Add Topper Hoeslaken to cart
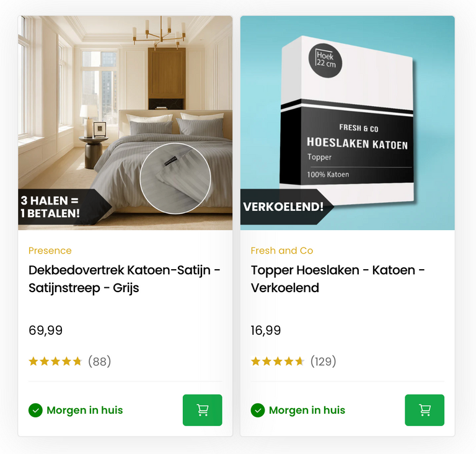The image size is (476, 454). click(x=425, y=410)
